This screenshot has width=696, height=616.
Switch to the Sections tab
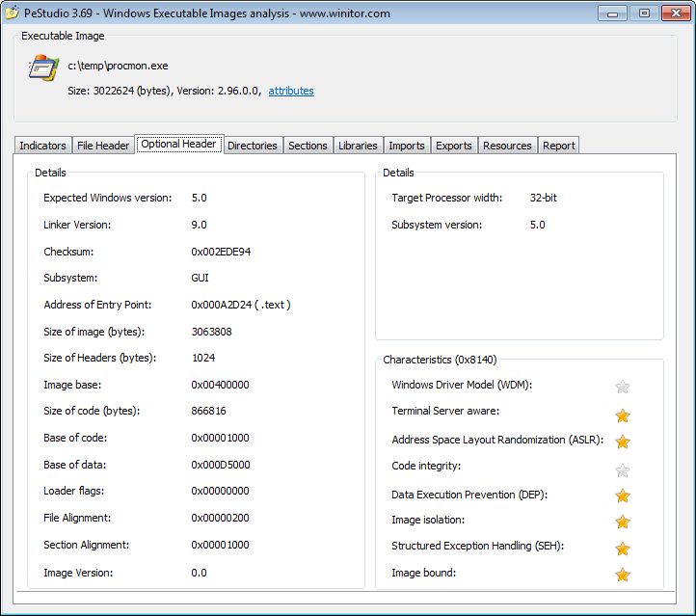(x=308, y=146)
